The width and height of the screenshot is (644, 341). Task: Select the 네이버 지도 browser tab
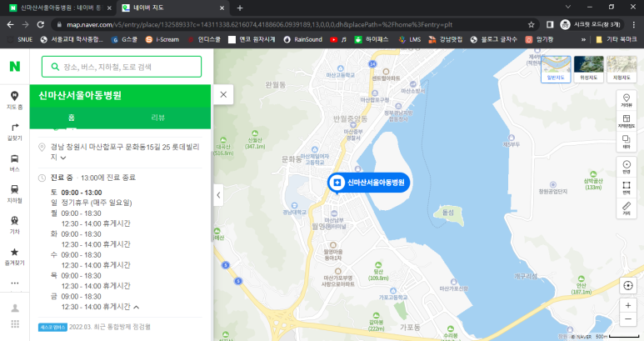[x=172, y=8]
